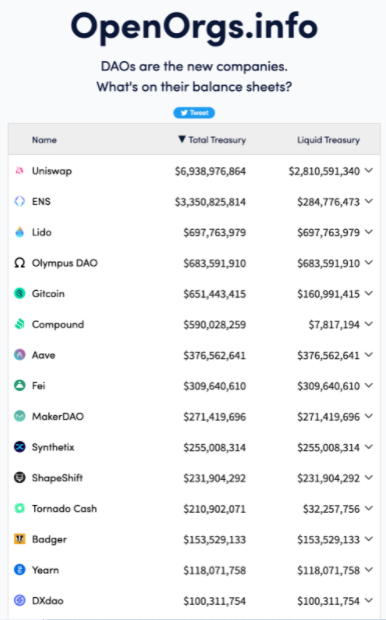Image resolution: width=386 pixels, height=620 pixels.
Task: Select the Aave table row
Action: [x=194, y=355]
